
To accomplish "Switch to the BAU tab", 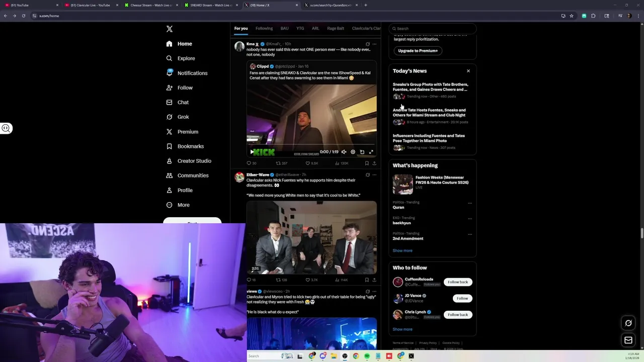I will [284, 29].
